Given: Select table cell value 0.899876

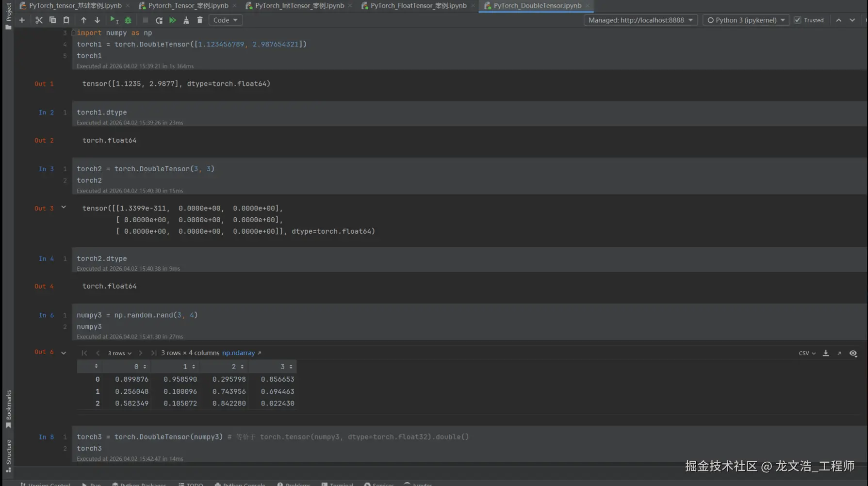Looking at the screenshot, I should pos(131,379).
